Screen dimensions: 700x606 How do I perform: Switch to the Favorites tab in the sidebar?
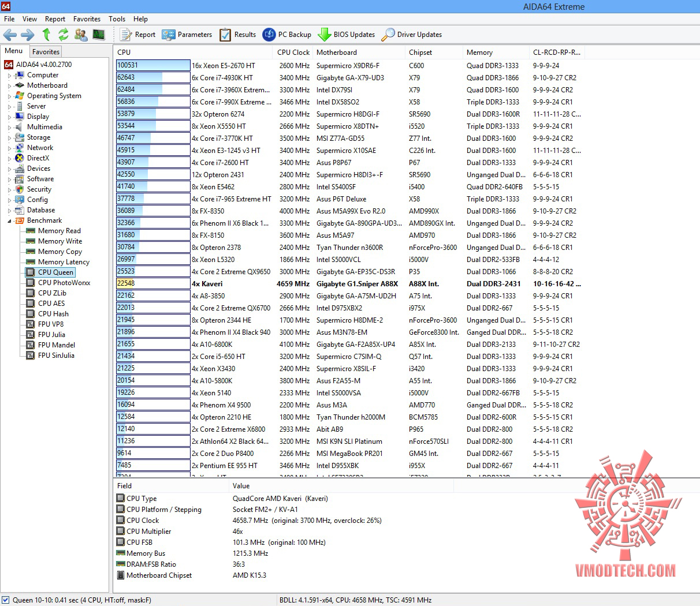click(46, 52)
